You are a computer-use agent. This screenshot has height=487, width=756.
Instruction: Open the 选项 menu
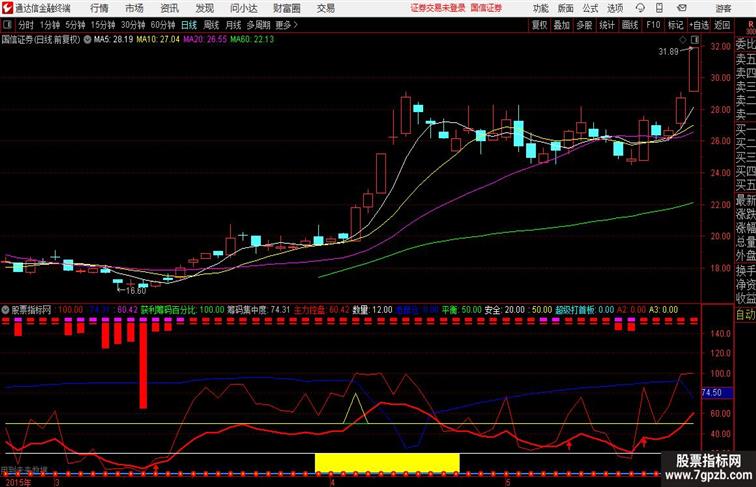click(x=615, y=8)
